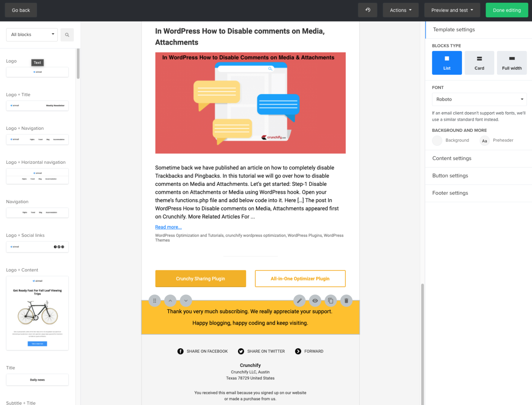Expand the Footer settings section

[450, 193]
